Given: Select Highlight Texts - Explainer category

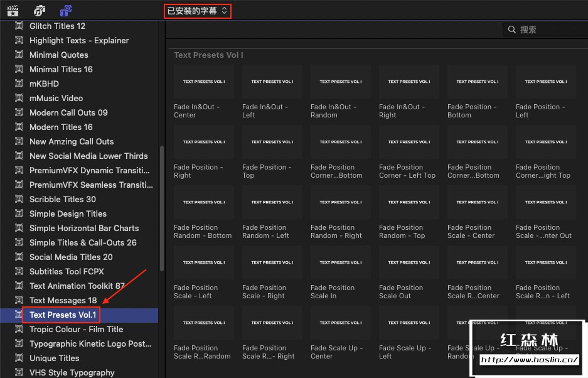Looking at the screenshot, I should click(79, 41).
